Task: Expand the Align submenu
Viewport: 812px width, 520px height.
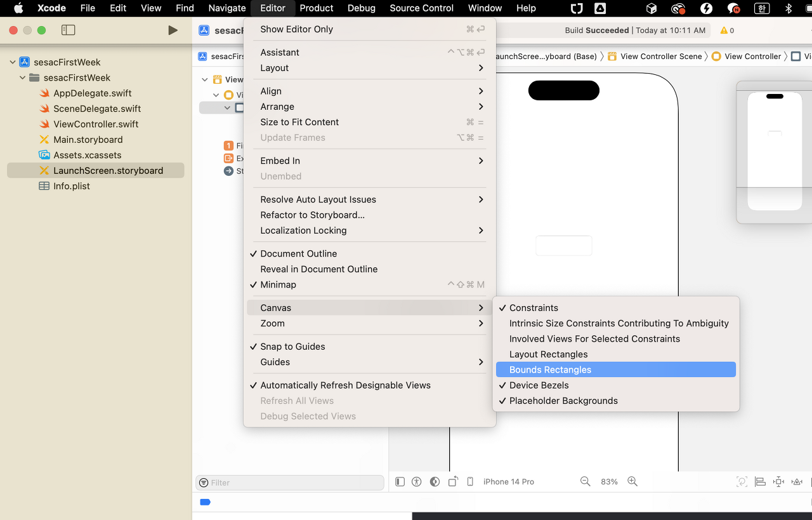Action: (370, 91)
